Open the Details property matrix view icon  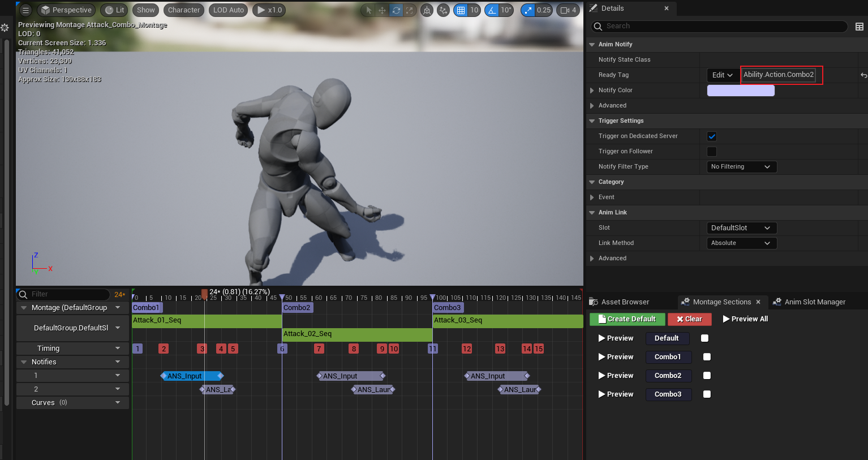coord(860,27)
